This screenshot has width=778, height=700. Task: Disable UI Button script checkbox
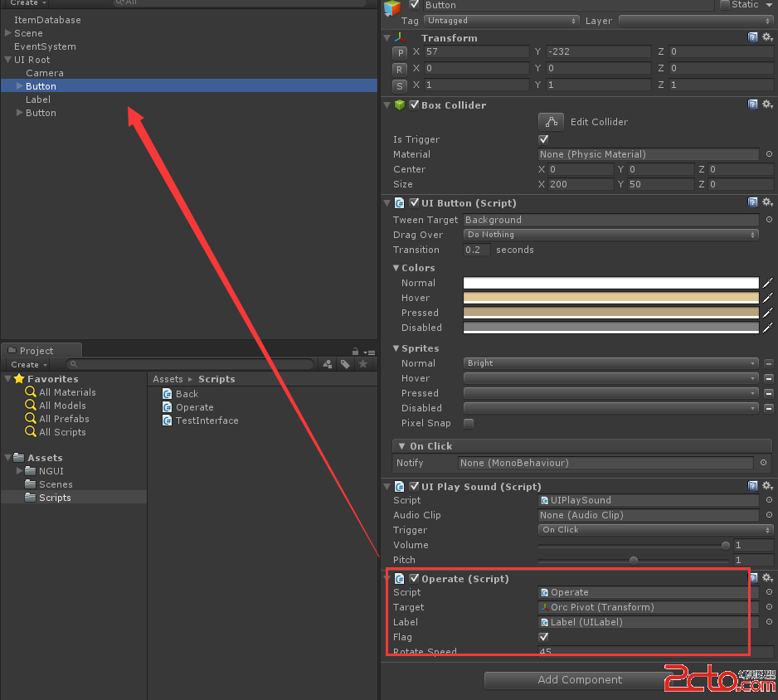415,202
